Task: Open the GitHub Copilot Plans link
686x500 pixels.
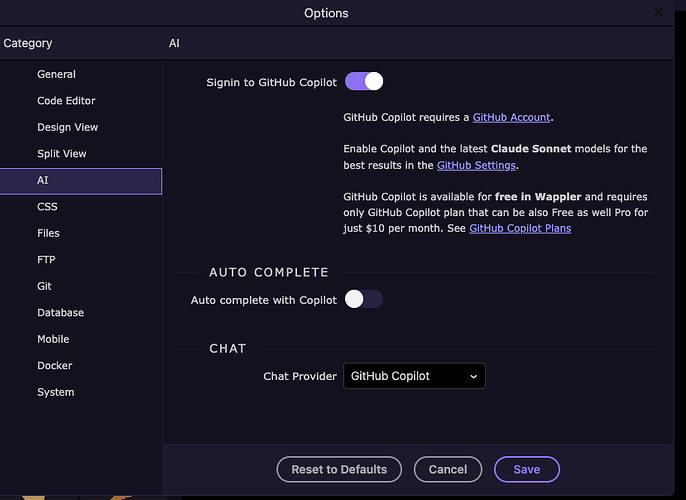Action: [x=520, y=228]
